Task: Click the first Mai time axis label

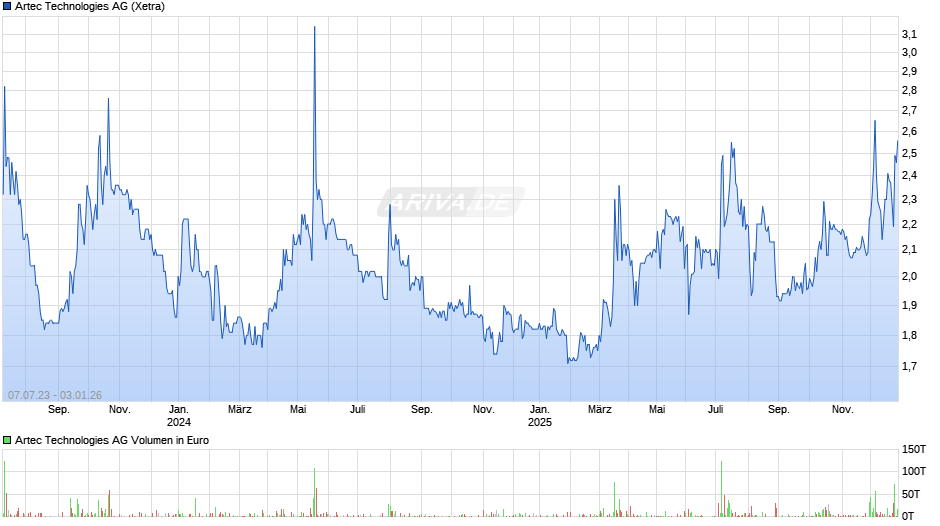Action: point(298,410)
